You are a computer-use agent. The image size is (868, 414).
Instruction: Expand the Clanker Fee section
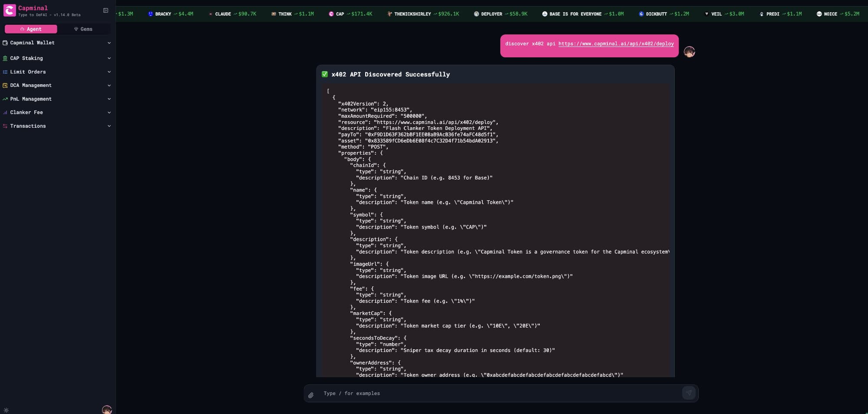109,113
